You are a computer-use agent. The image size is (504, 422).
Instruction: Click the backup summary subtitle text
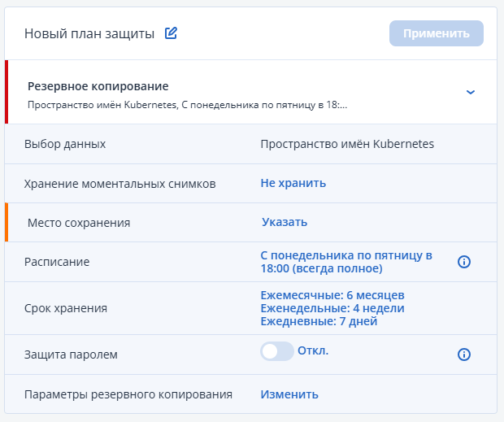[188, 105]
